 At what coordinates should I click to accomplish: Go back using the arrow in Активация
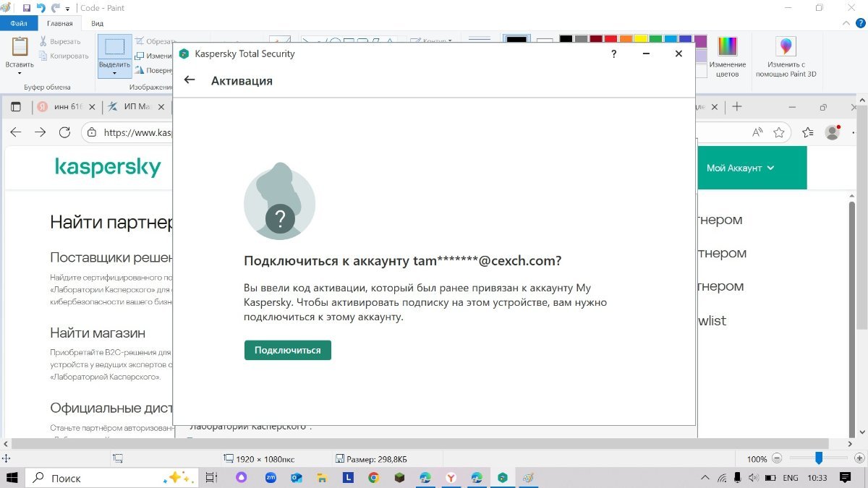point(190,80)
